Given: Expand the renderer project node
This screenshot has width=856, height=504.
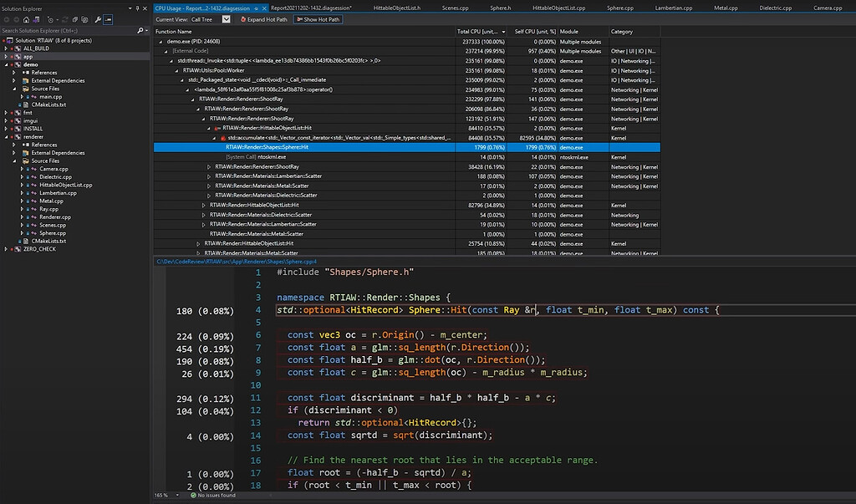Looking at the screenshot, I should [7, 135].
